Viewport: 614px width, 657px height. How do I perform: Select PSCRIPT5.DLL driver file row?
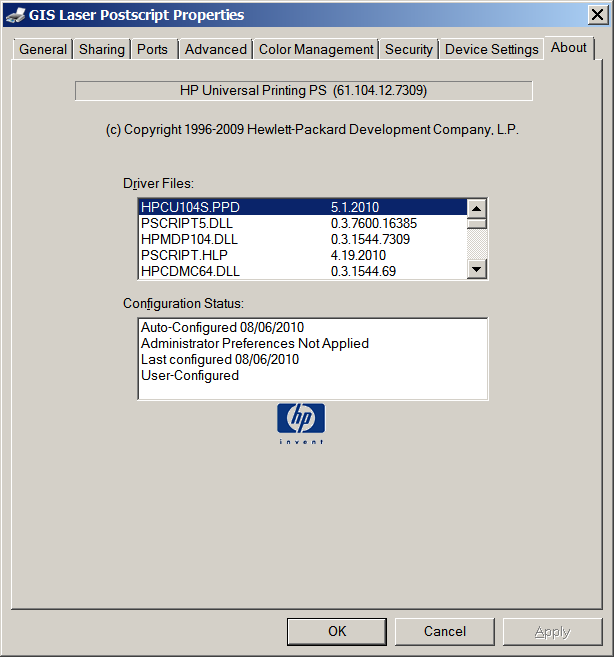[303, 223]
